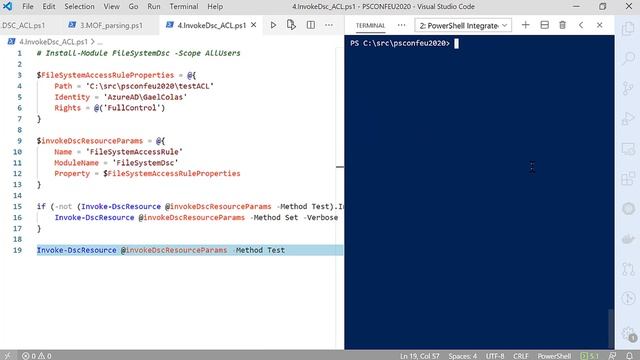640x360 pixels.
Task: Click 'ModuleName' key on line 11
Action: (x=76, y=163)
